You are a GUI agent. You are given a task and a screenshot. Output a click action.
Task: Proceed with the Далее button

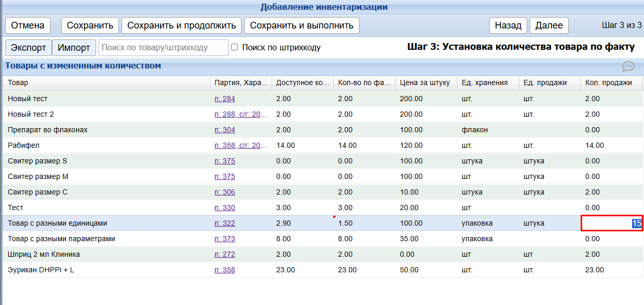point(549,25)
